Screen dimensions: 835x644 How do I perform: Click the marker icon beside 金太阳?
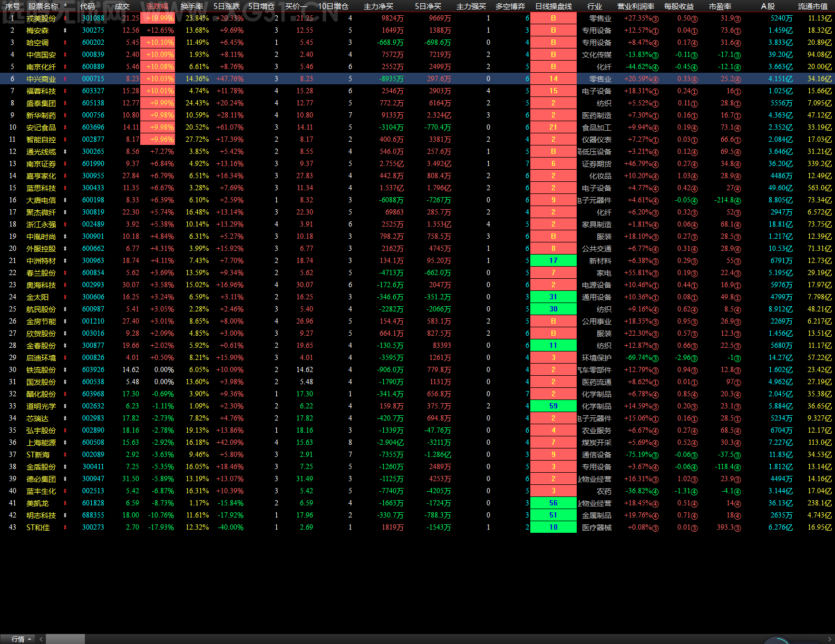pyautogui.click(x=65, y=297)
